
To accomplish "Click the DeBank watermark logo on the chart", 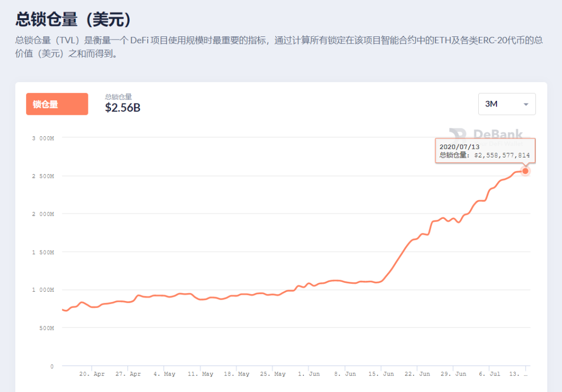I will (x=484, y=135).
